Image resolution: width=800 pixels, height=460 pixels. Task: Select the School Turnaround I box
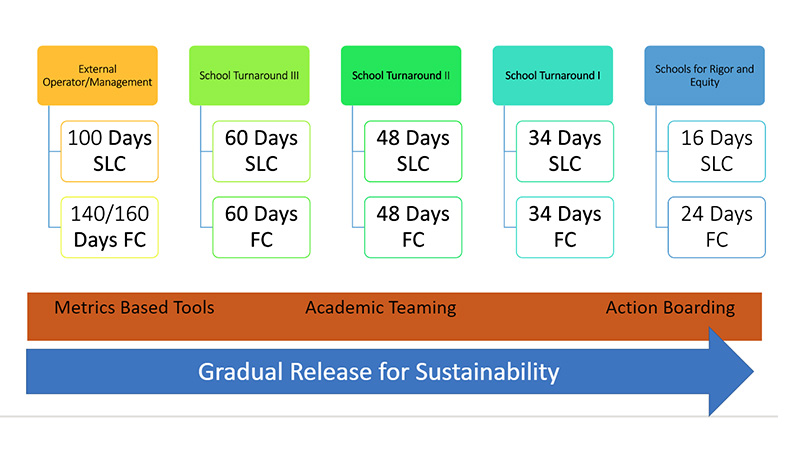pyautogui.click(x=553, y=75)
